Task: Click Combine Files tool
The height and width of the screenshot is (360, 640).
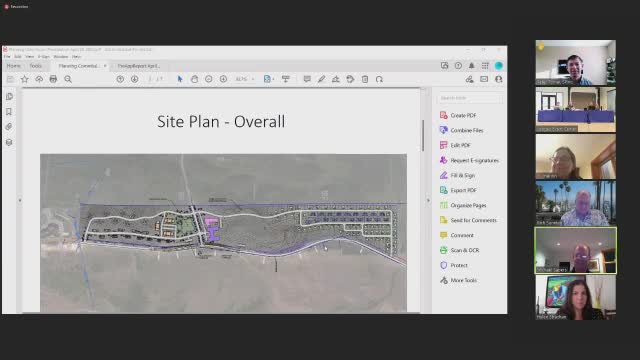Action: [462, 130]
